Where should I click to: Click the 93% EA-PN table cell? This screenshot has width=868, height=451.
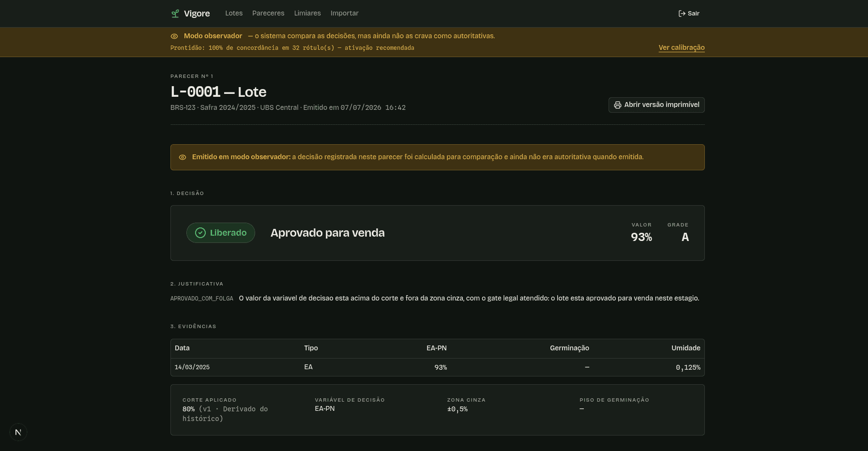pyautogui.click(x=441, y=367)
